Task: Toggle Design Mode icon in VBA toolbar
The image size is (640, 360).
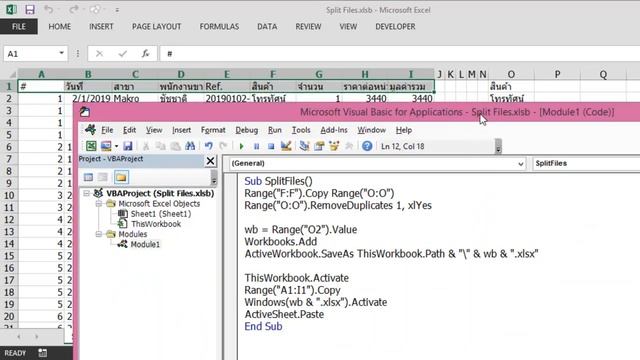Action: click(x=286, y=146)
